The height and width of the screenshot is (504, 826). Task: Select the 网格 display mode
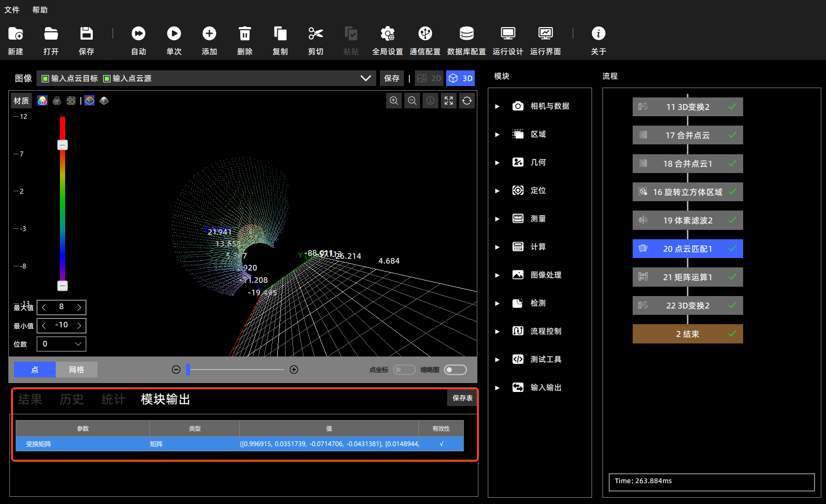click(77, 370)
